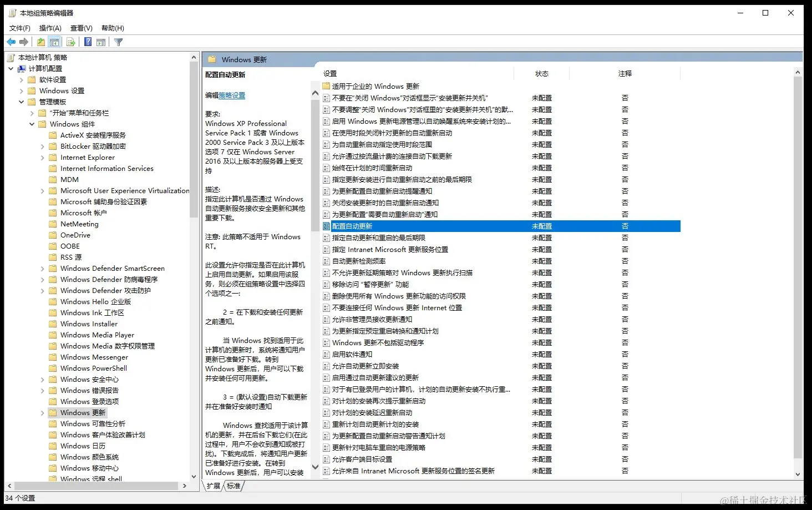This screenshot has width=812, height=510.
Task: Click the folder icon beside Windows PowerShell
Action: [x=53, y=368]
